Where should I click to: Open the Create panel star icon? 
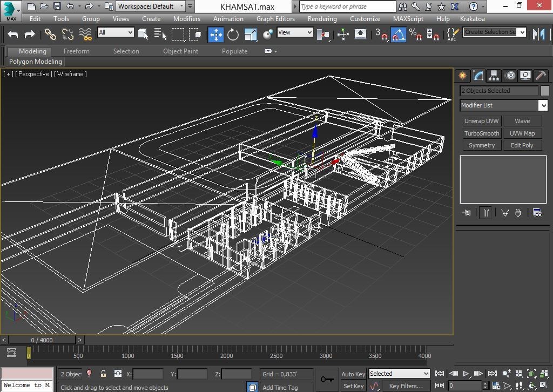tap(462, 76)
